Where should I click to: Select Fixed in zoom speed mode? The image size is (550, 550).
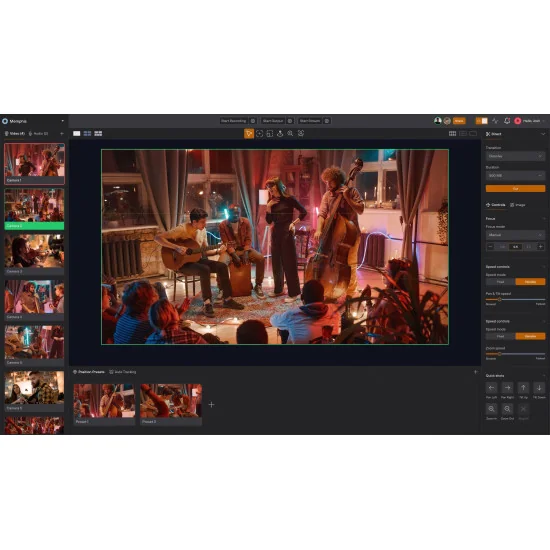pyautogui.click(x=501, y=336)
